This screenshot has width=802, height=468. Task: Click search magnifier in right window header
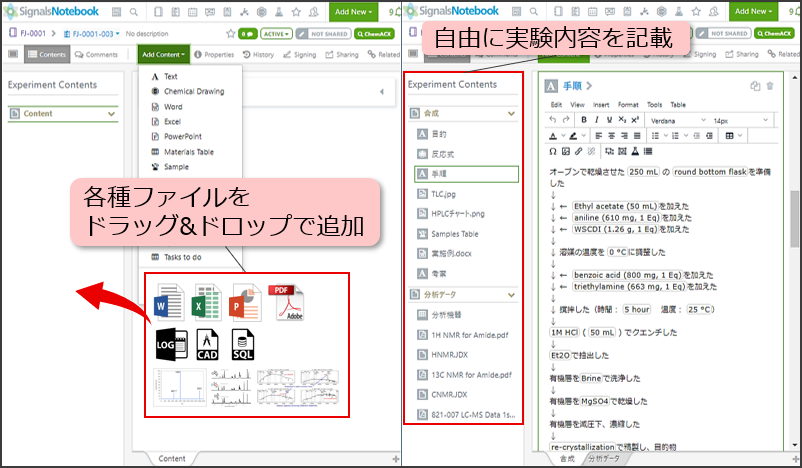(533, 11)
